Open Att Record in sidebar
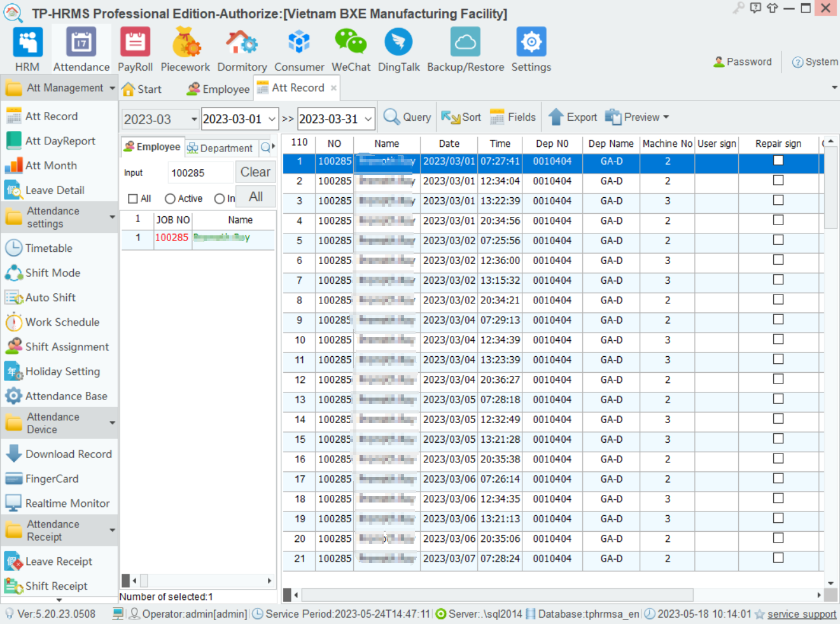Viewport: 840px width, 624px height. point(51,116)
